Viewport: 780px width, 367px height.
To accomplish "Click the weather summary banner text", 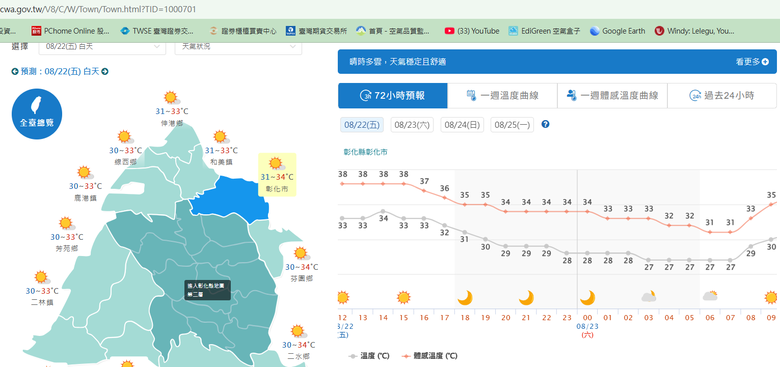I will [x=397, y=62].
